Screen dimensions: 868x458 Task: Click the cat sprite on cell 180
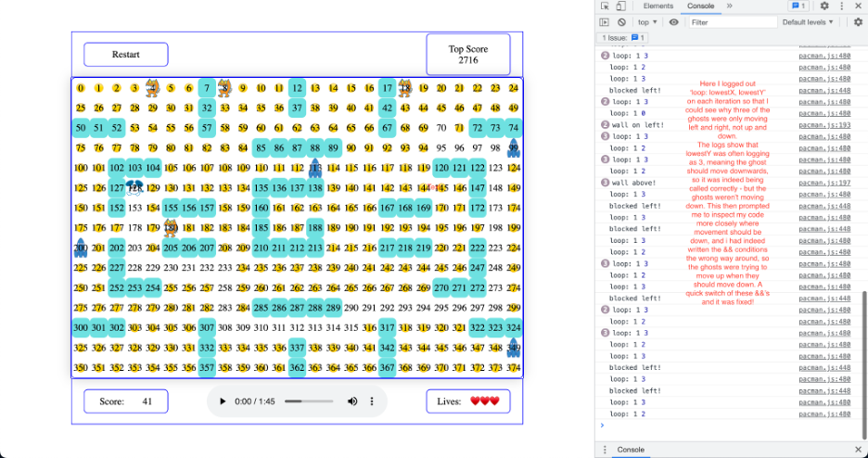click(x=171, y=228)
